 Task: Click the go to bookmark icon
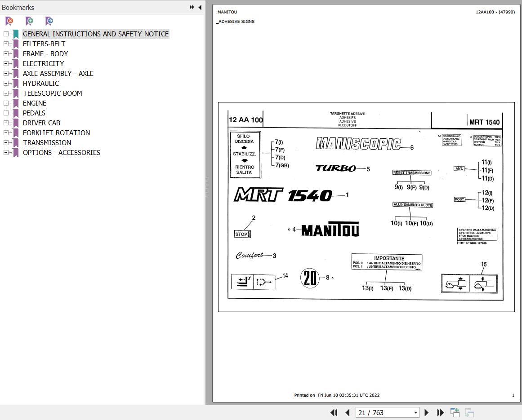pyautogui.click(x=49, y=21)
